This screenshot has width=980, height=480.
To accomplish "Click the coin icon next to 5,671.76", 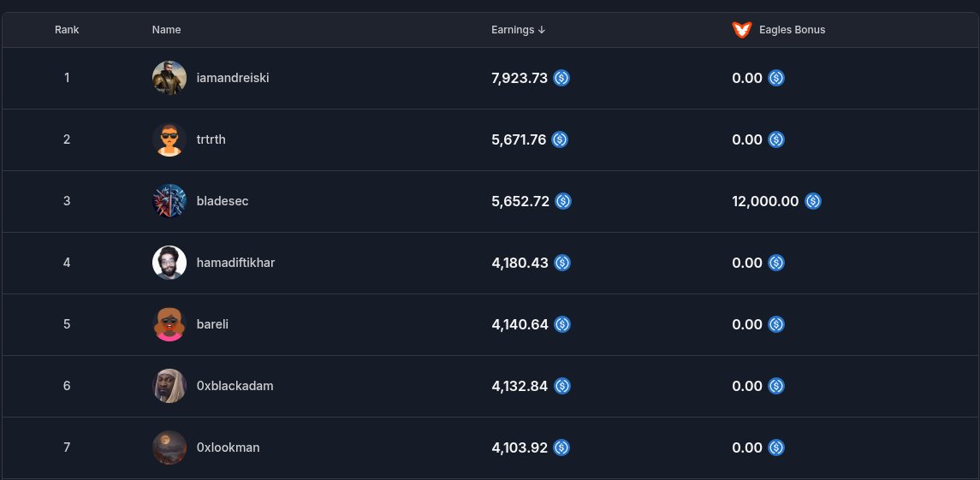I will (560, 139).
